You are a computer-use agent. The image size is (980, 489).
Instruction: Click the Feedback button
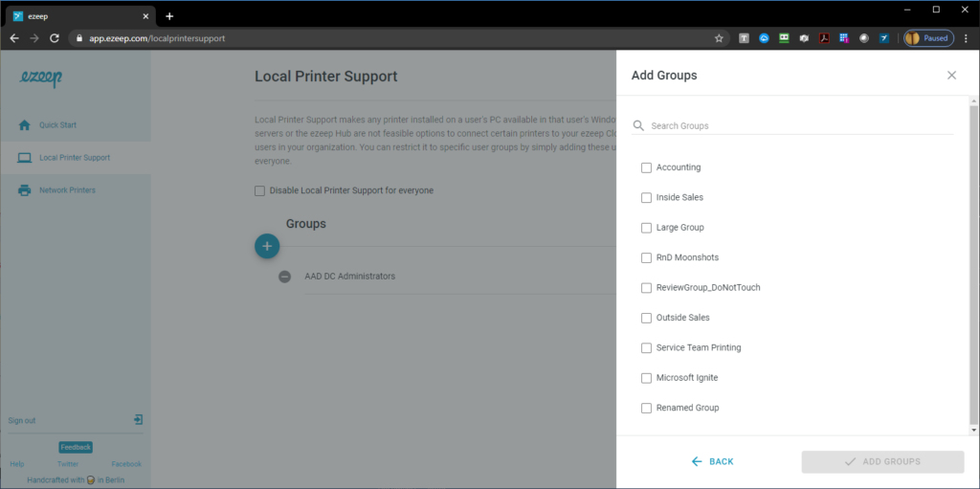pos(76,447)
